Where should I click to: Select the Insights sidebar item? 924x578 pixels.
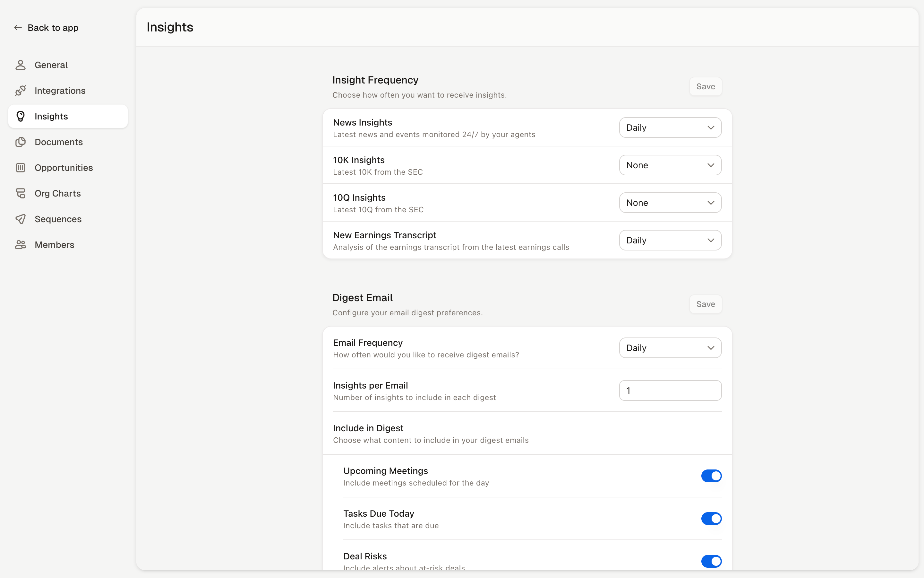[x=68, y=116]
